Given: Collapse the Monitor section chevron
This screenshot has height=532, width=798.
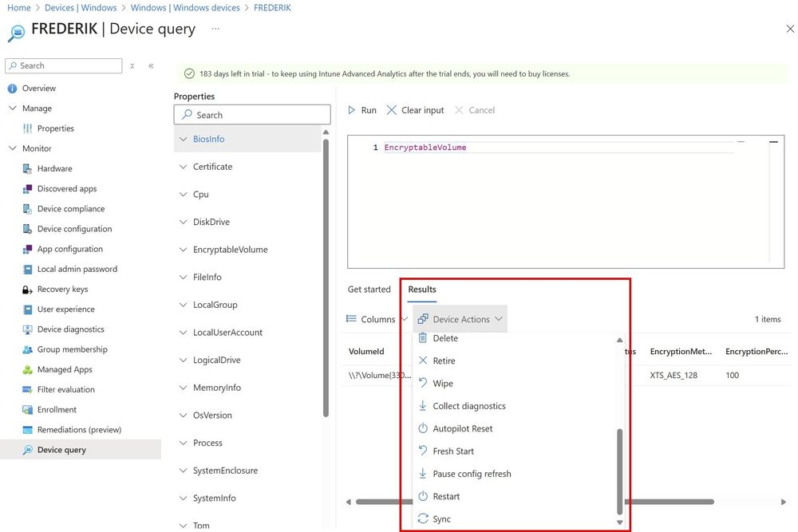Looking at the screenshot, I should click(x=13, y=148).
